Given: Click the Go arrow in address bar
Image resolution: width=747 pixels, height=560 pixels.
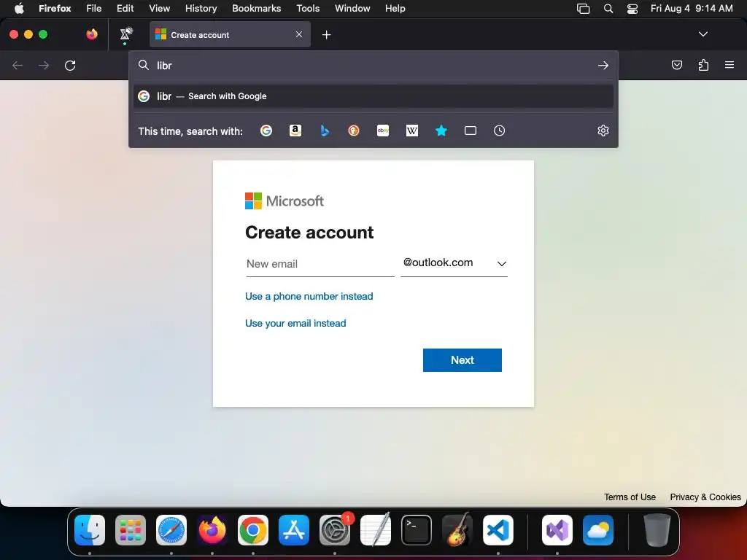Looking at the screenshot, I should click(603, 65).
